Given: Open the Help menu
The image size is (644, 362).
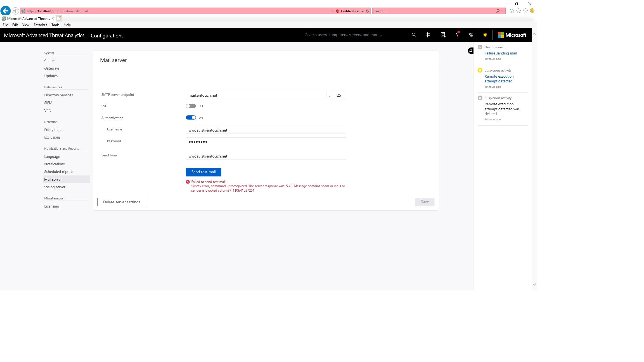Looking at the screenshot, I should coord(67,25).
